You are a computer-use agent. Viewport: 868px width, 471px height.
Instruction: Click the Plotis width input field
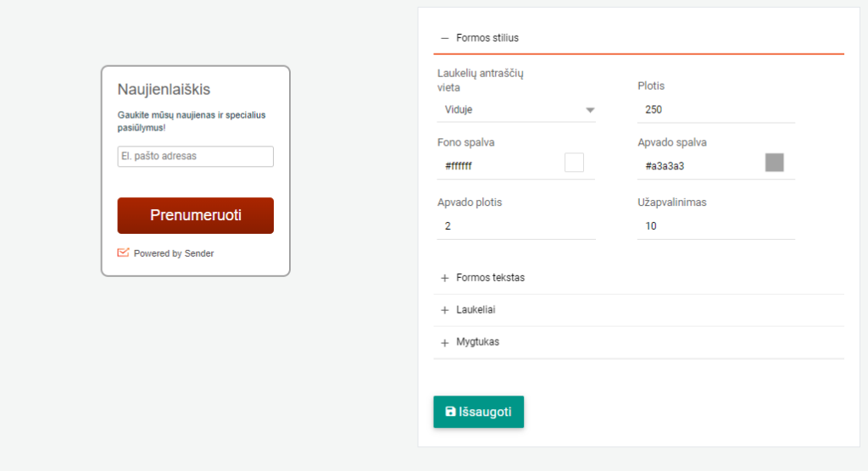[x=716, y=109]
